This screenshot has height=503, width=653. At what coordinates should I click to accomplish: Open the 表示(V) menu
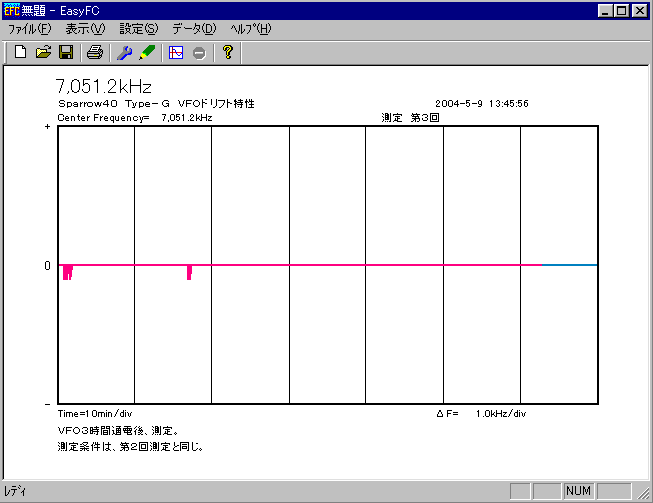[85, 29]
